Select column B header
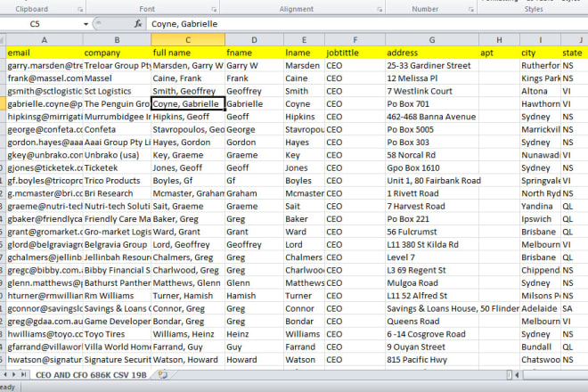Screen dimensions: 588x392 click(x=117, y=40)
